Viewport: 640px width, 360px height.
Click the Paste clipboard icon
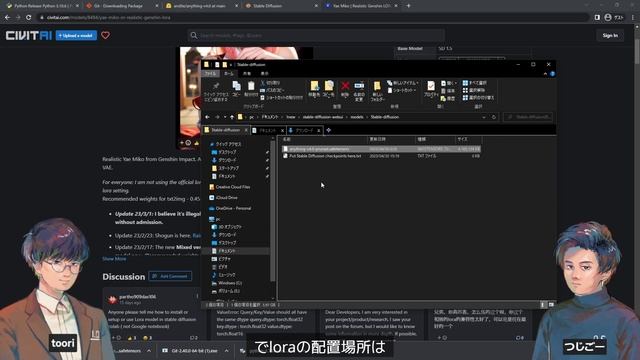tap(251, 89)
